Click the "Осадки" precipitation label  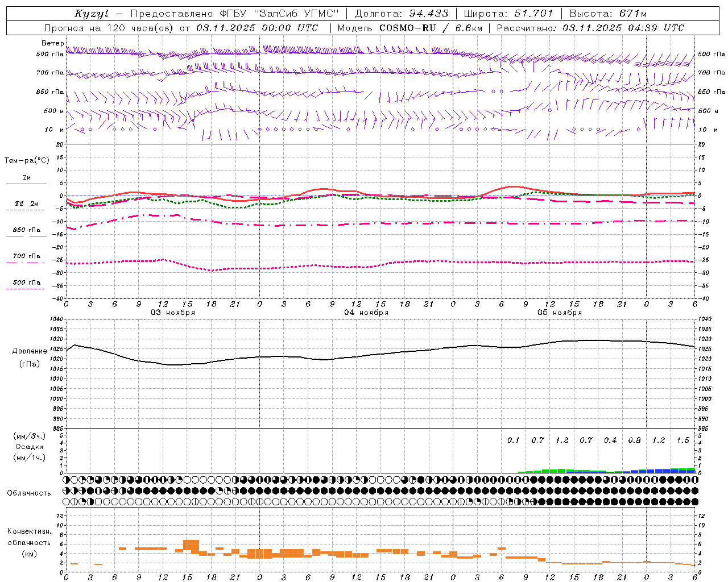(29, 447)
